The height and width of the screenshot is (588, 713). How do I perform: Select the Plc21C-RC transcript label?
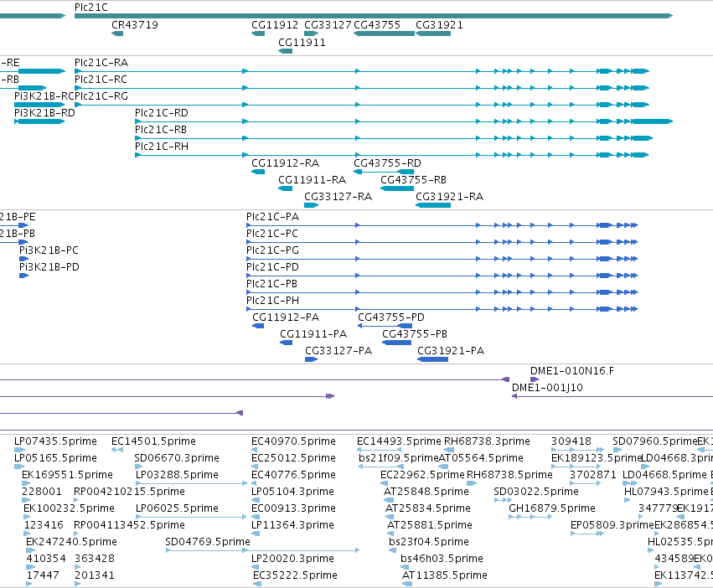(x=101, y=80)
